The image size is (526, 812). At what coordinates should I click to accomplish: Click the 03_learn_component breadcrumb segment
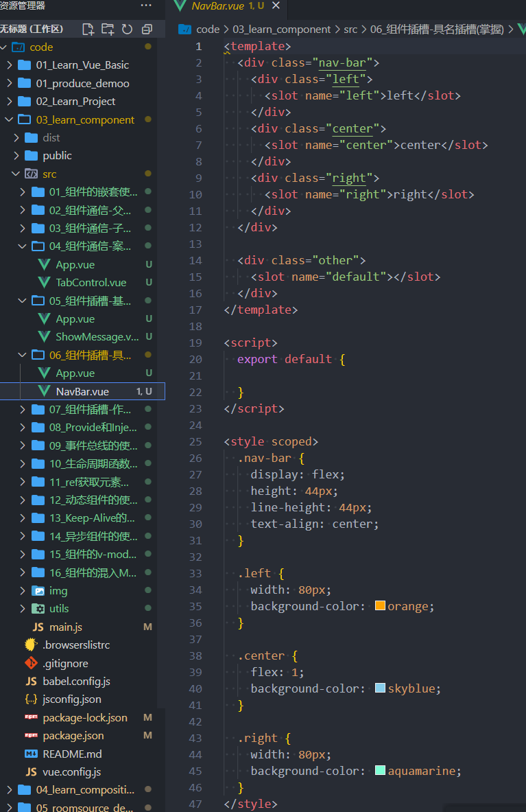281,30
